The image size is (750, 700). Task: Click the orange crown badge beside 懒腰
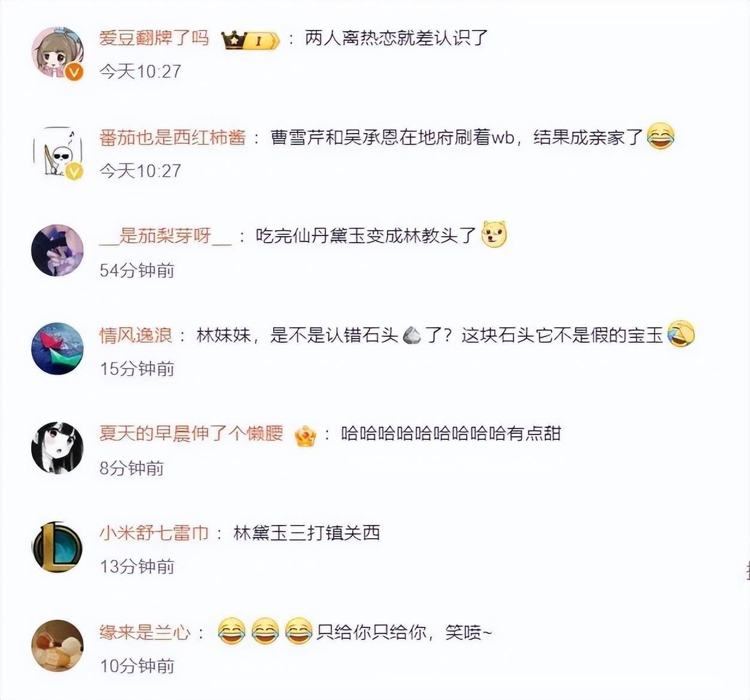coord(305,435)
